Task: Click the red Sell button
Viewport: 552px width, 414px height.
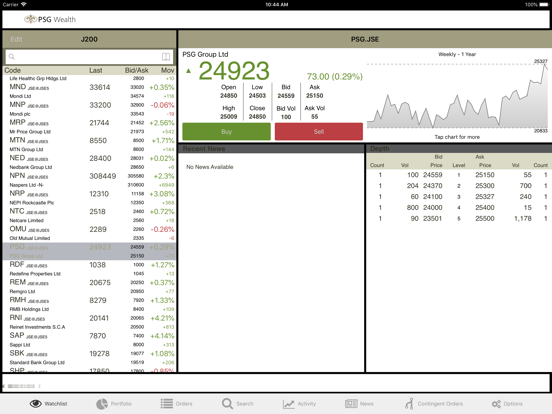Action: (319, 132)
